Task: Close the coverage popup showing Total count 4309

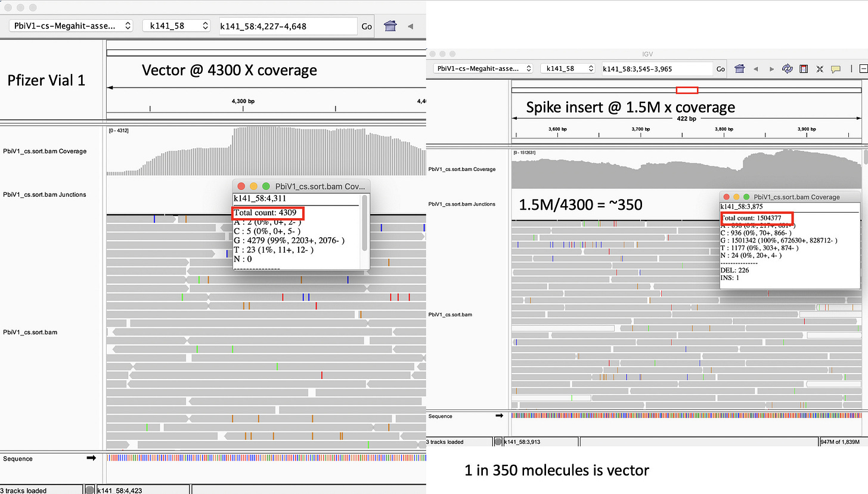Action: click(x=241, y=187)
